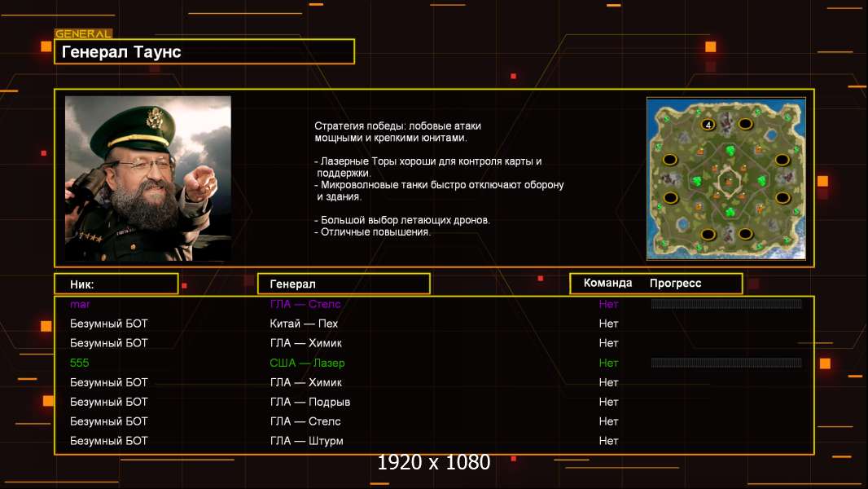Screen dimensions: 868x489
Task: Click the 'Прогресс' column header
Action: (x=675, y=283)
